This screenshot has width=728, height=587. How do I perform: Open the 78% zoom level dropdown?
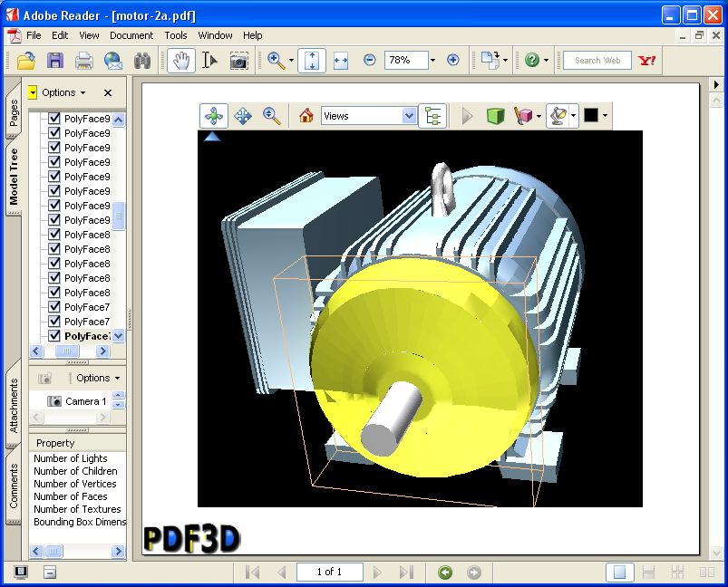click(x=432, y=61)
